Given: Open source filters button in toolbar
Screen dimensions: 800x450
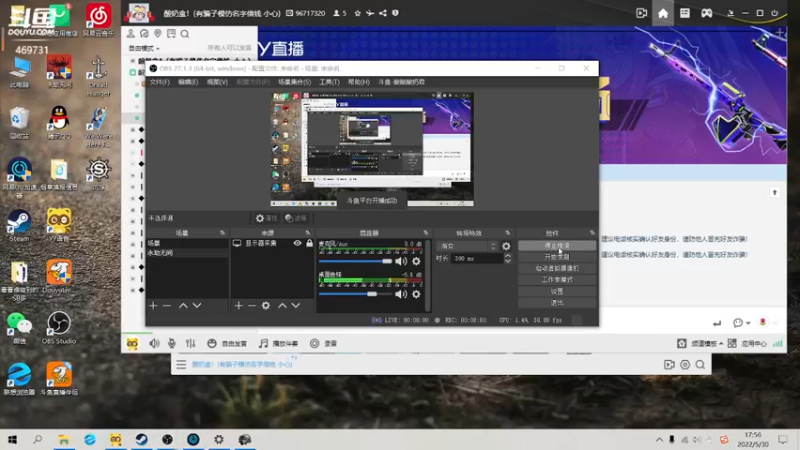Looking at the screenshot, I should tap(296, 218).
